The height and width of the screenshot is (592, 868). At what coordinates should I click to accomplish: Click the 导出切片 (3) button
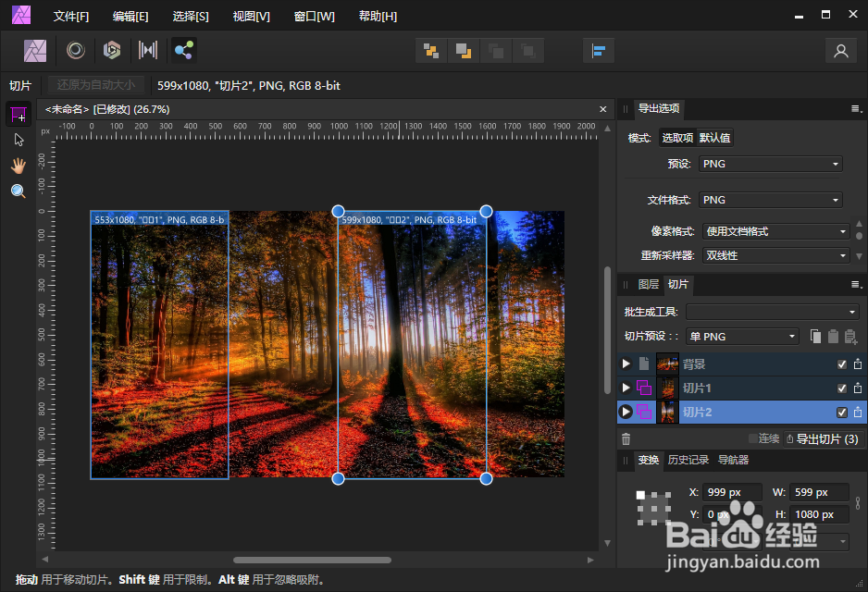tap(825, 438)
